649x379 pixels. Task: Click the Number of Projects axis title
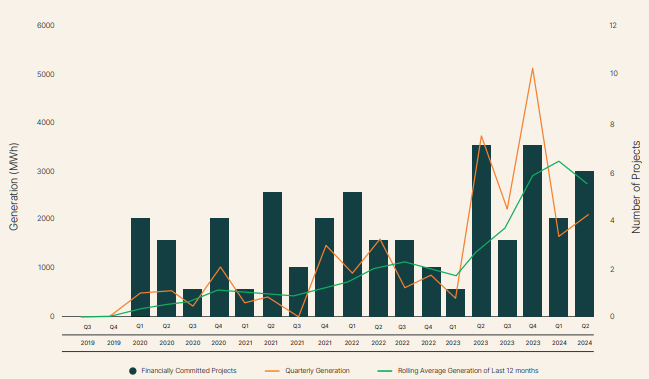(x=636, y=187)
